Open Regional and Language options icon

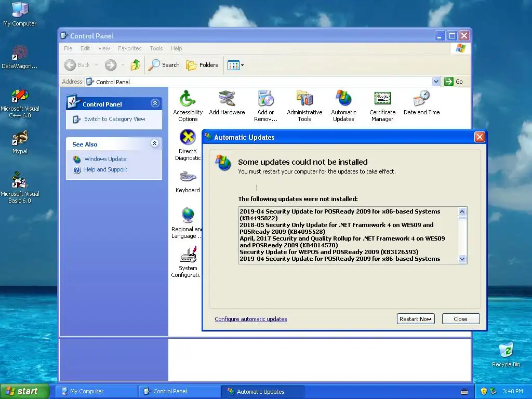click(x=187, y=223)
